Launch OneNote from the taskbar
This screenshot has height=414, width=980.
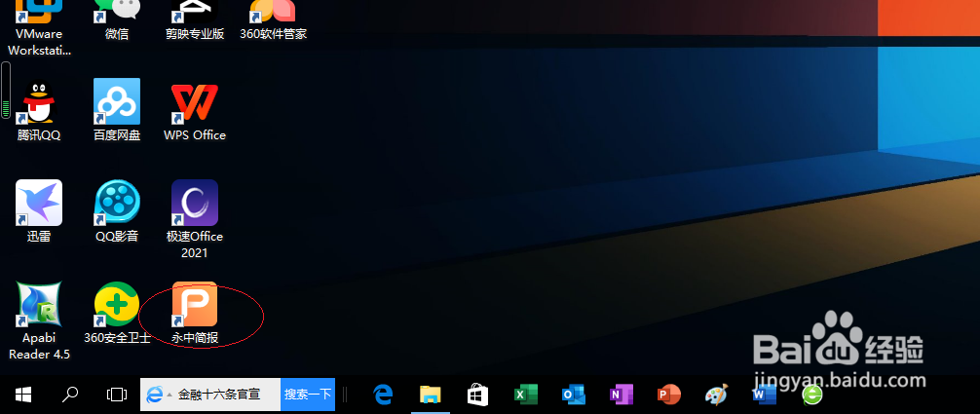click(622, 395)
